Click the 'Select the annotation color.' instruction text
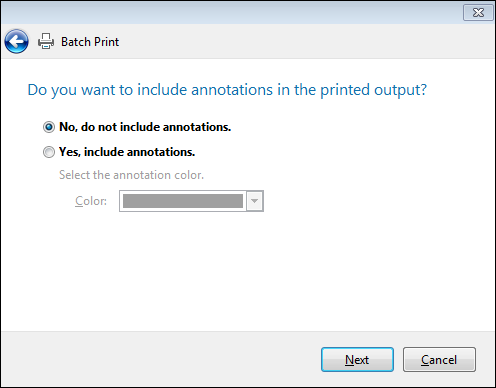496x388 pixels. pos(131,175)
